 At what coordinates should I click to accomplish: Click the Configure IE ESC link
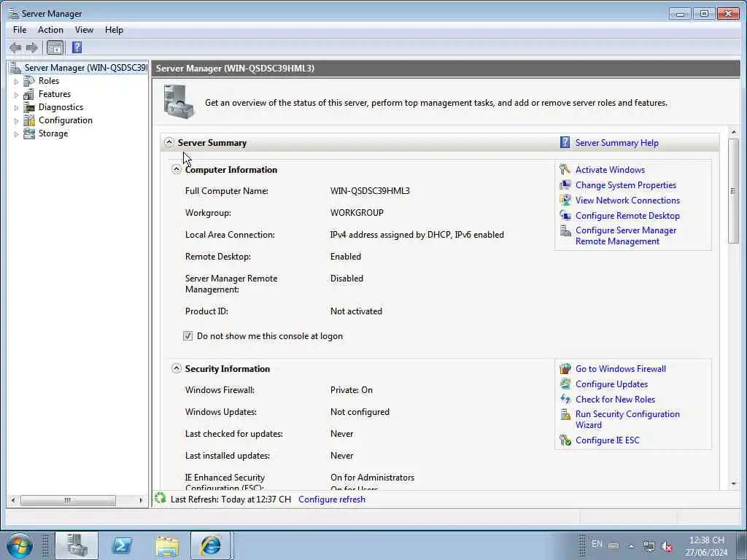click(608, 440)
